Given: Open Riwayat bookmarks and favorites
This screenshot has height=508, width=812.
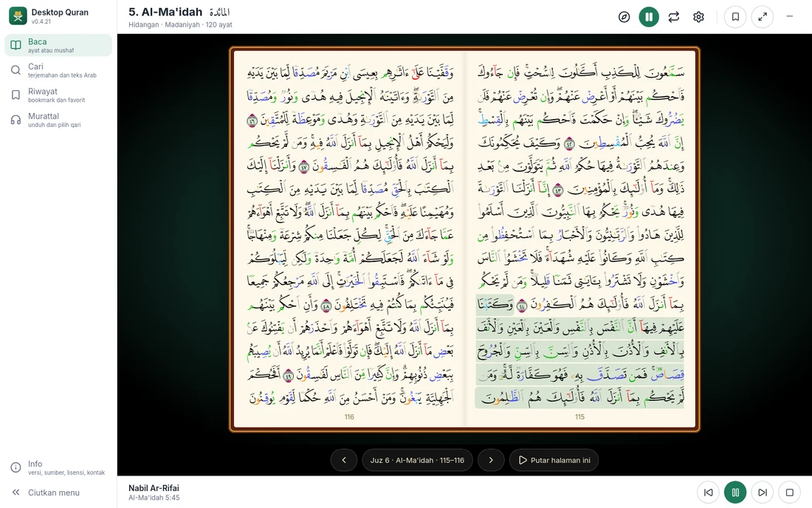Looking at the screenshot, I should tap(58, 95).
